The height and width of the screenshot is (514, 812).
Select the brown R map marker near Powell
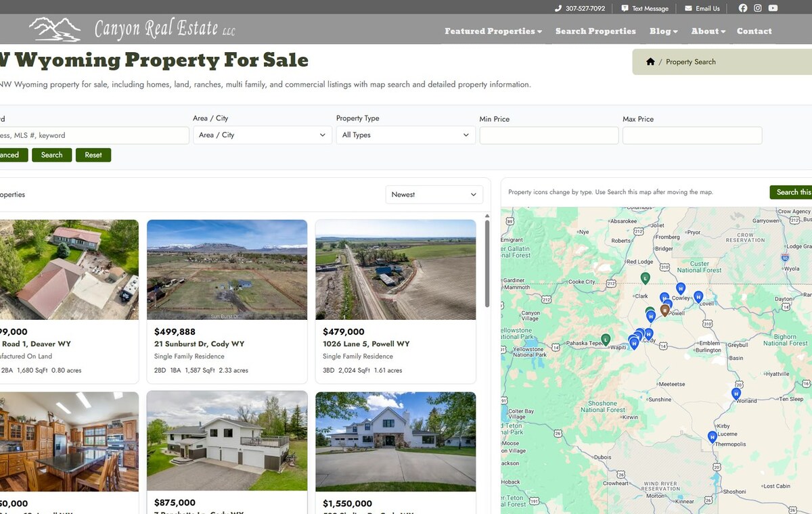click(664, 310)
